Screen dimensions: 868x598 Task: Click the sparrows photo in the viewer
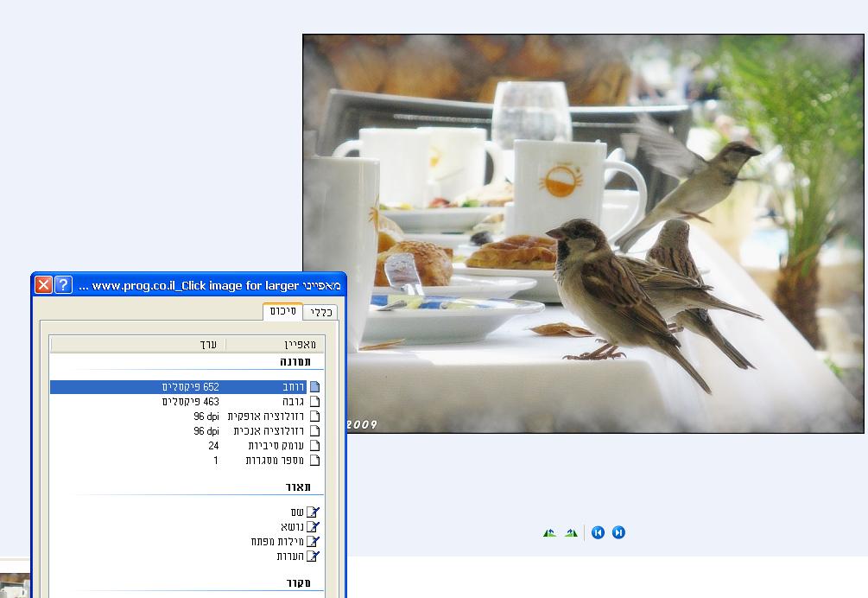583,233
